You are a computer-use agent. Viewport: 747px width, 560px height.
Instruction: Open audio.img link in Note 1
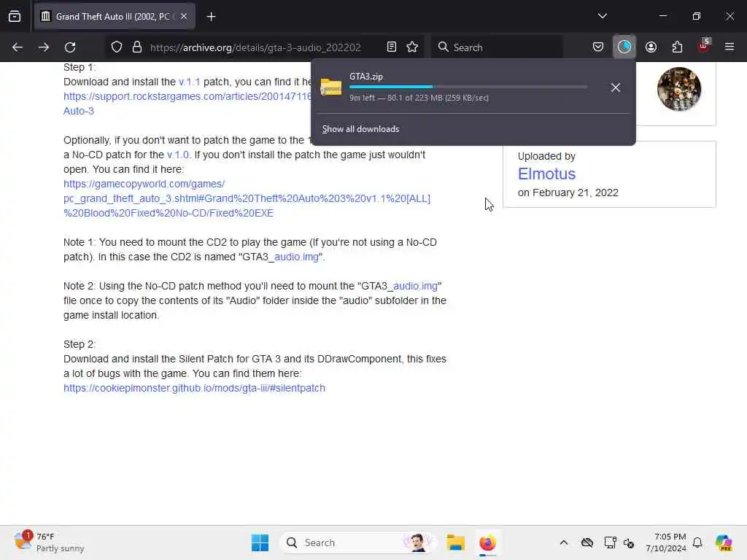pyautogui.click(x=296, y=257)
